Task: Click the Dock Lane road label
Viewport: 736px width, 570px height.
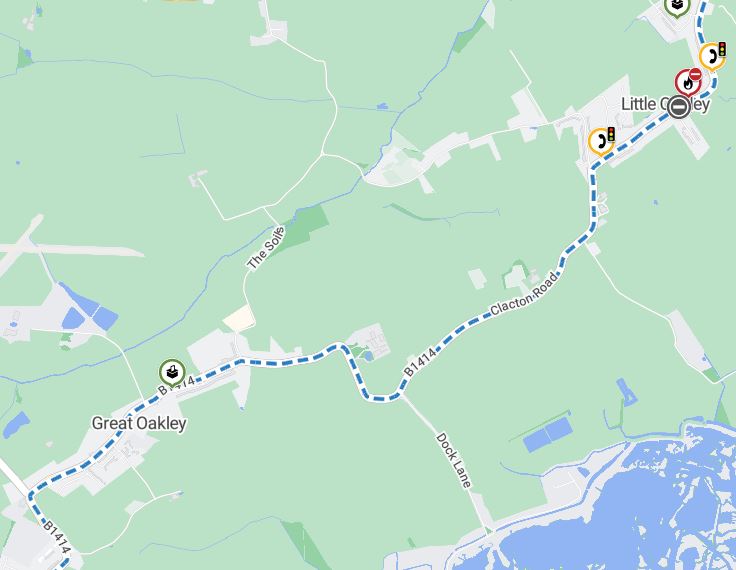Action: (453, 461)
